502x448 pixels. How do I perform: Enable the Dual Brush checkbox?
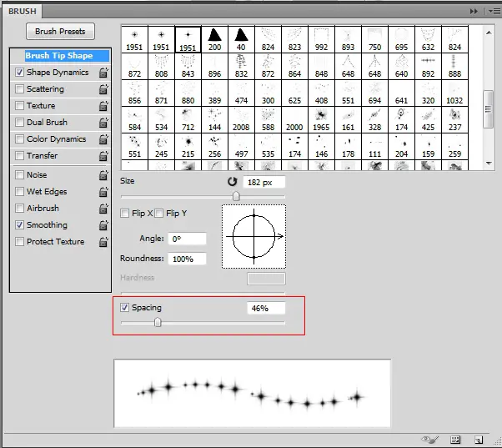click(x=19, y=123)
